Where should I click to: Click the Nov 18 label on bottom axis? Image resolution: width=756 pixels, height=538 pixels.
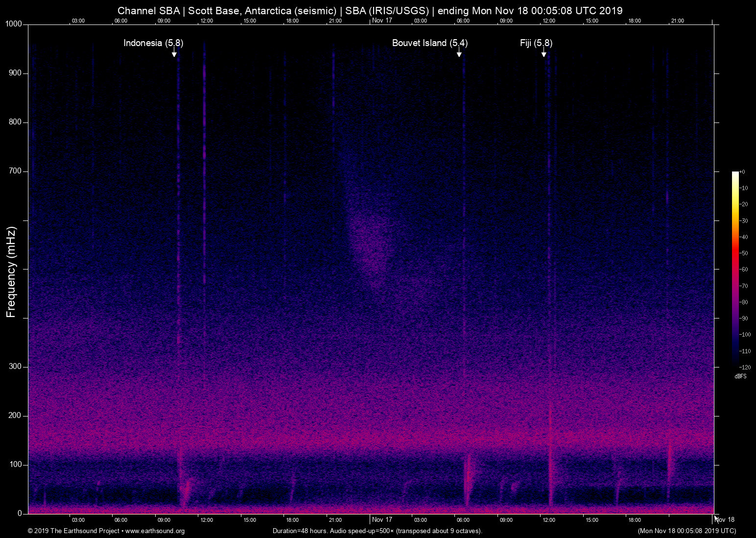click(x=724, y=519)
